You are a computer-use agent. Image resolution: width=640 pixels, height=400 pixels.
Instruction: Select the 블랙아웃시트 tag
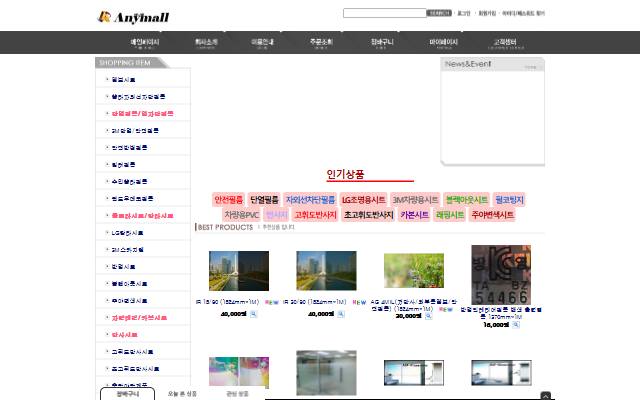tap(467, 200)
